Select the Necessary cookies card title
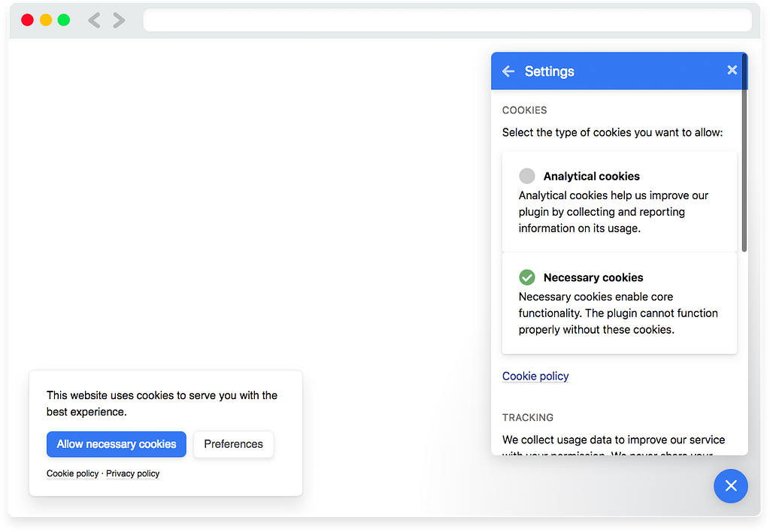The height and width of the screenshot is (532, 770). click(x=593, y=277)
